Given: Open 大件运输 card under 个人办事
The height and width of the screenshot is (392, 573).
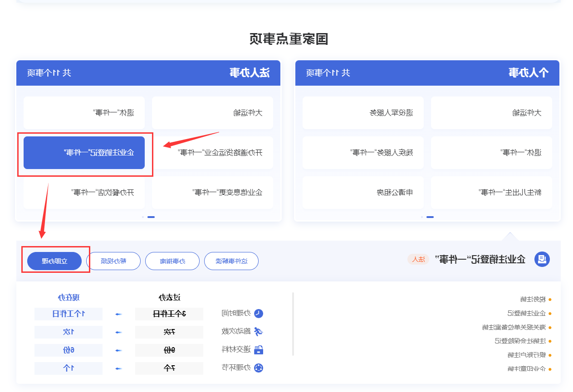Looking at the screenshot, I should [x=491, y=113].
